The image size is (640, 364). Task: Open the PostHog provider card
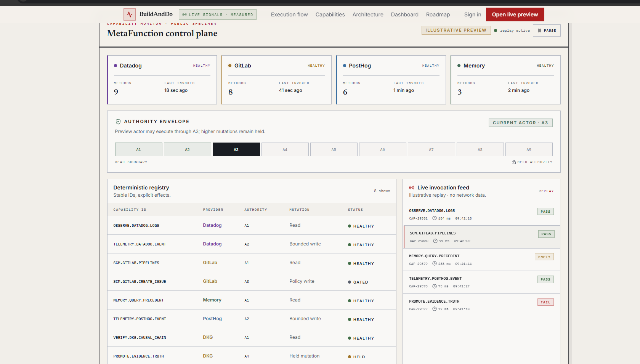[391, 80]
